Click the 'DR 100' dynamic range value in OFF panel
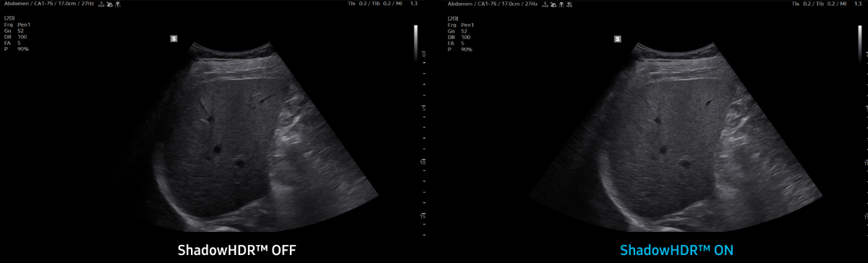 16,37
